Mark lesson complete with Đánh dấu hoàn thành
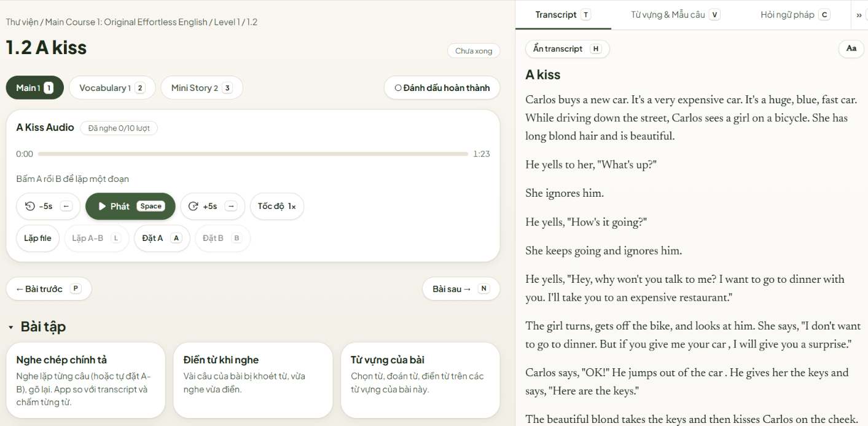 [442, 88]
